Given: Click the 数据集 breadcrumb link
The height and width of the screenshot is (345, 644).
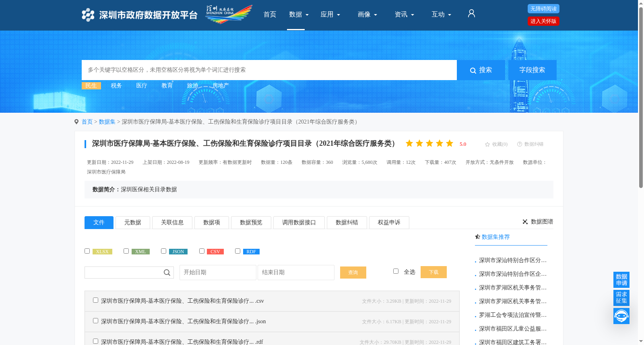Looking at the screenshot, I should 107,122.
